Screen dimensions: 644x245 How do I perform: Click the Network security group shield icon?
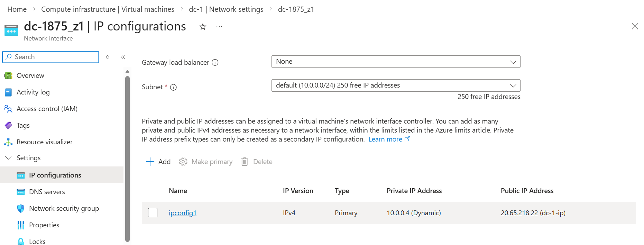click(x=21, y=208)
